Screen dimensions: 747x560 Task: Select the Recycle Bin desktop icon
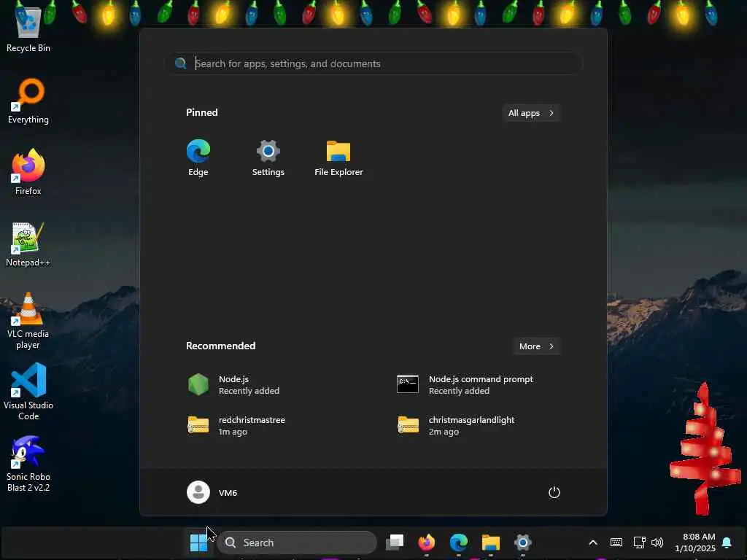(28, 28)
